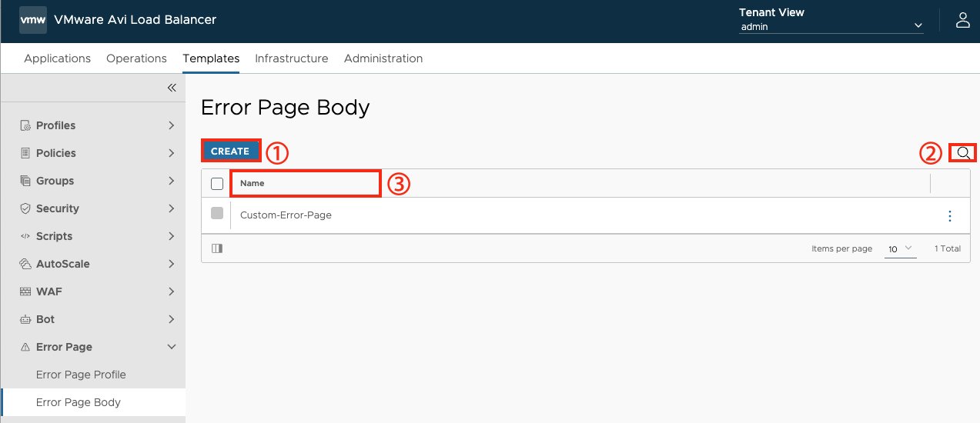The image size is (980, 423).
Task: Click the Security shield icon
Action: coord(25,208)
